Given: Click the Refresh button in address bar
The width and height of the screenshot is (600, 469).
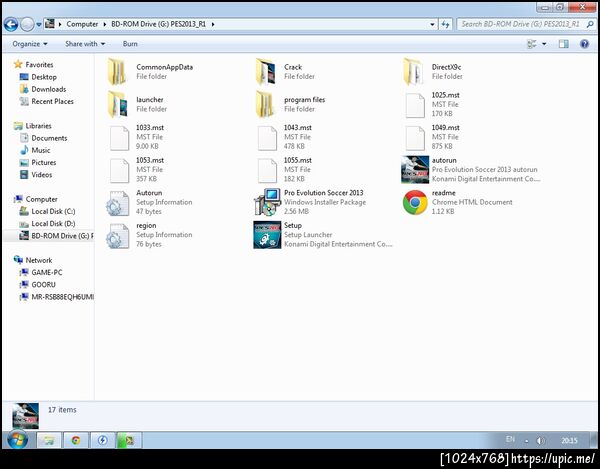Looking at the screenshot, I should (445, 24).
